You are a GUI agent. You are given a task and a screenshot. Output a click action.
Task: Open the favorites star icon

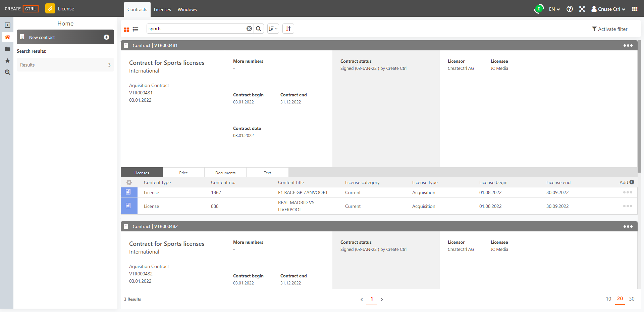[x=7, y=61]
